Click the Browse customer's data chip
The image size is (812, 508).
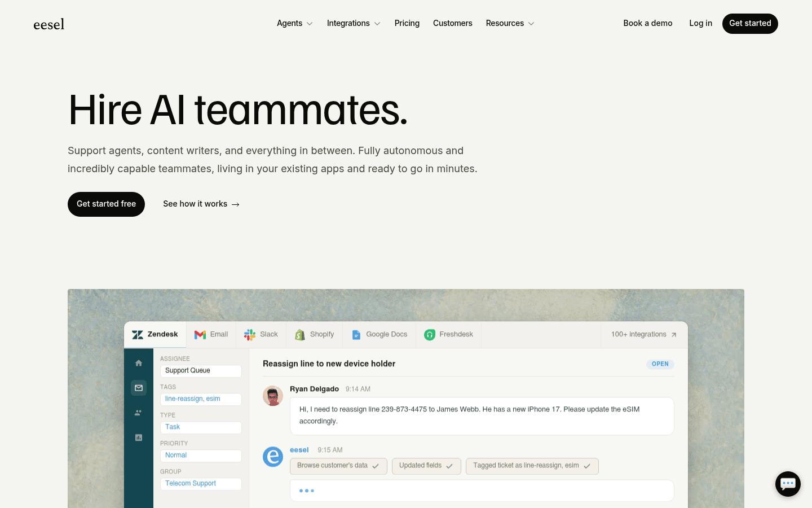[x=338, y=466]
